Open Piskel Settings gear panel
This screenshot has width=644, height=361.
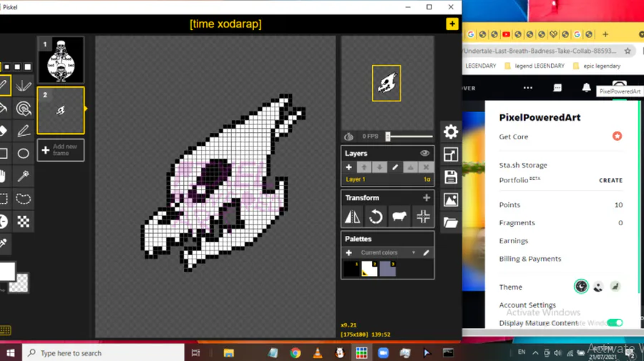coord(451,132)
